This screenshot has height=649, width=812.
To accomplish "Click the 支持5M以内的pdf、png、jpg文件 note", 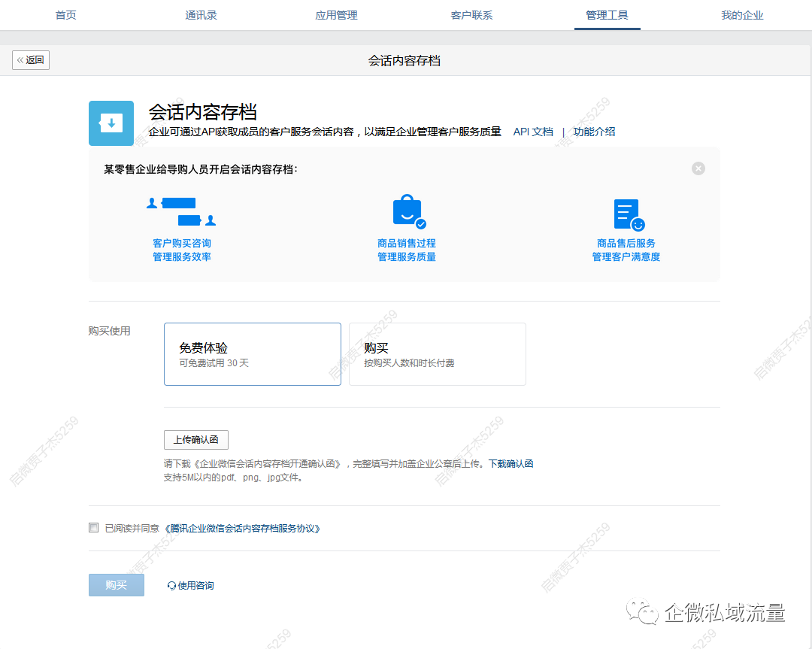I will (233, 478).
